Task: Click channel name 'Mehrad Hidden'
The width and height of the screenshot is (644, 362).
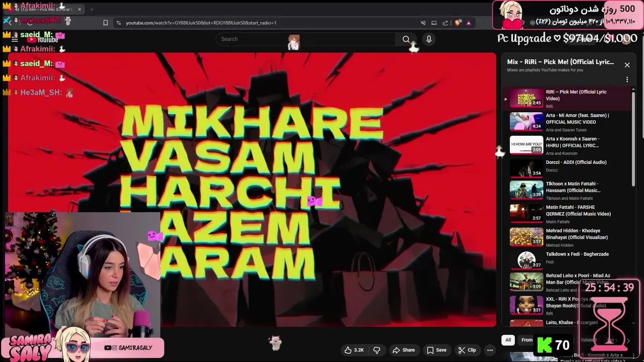Action: tap(559, 245)
